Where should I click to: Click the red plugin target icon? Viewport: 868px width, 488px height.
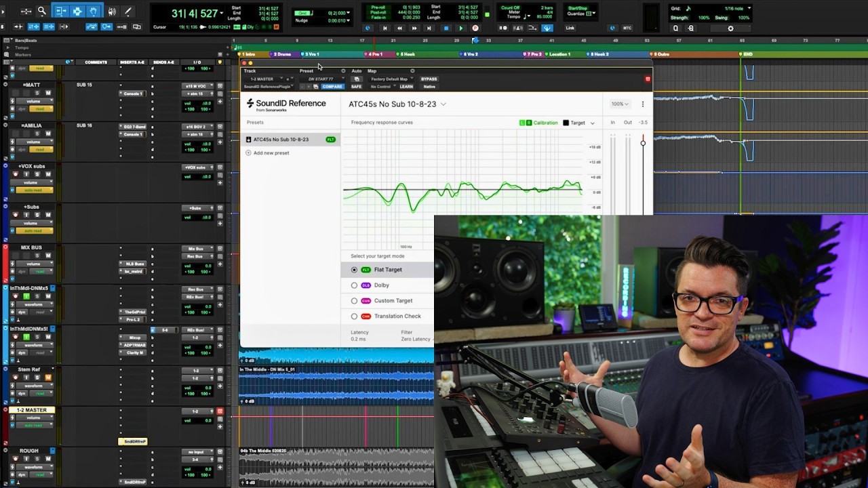tap(648, 79)
